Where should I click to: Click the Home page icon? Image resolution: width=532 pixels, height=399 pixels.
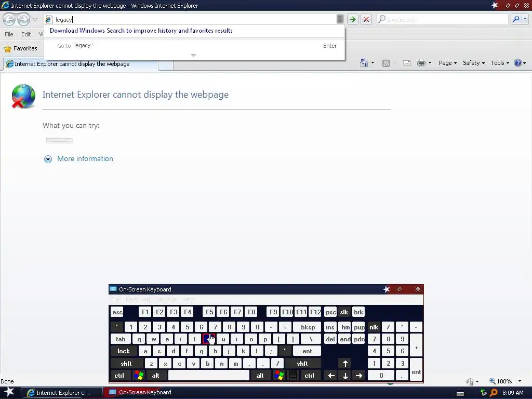[364, 63]
